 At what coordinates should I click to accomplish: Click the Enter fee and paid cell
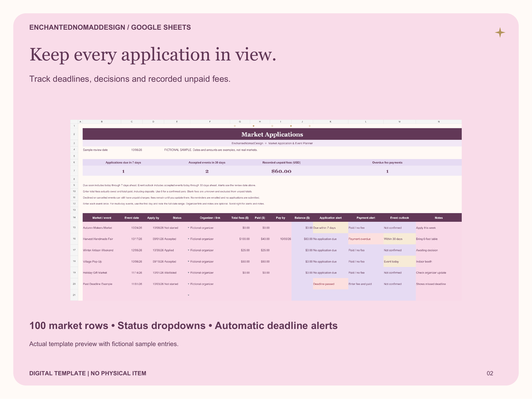(x=366, y=284)
